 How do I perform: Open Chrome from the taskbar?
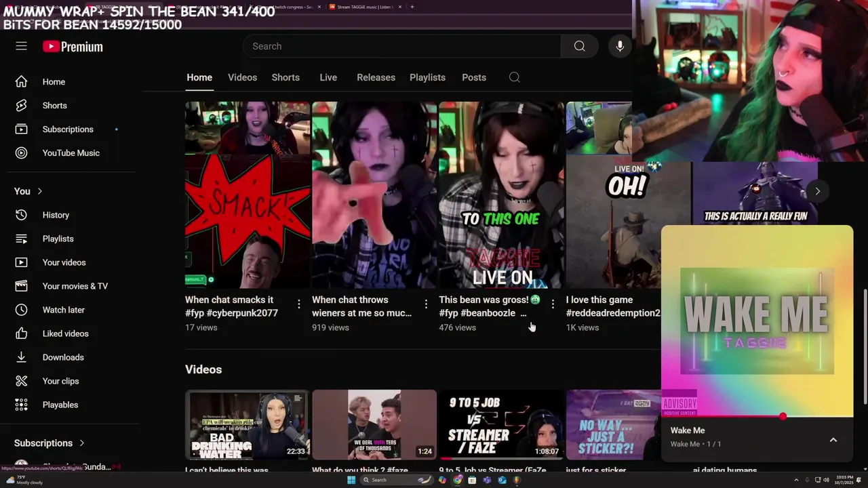coord(457,480)
